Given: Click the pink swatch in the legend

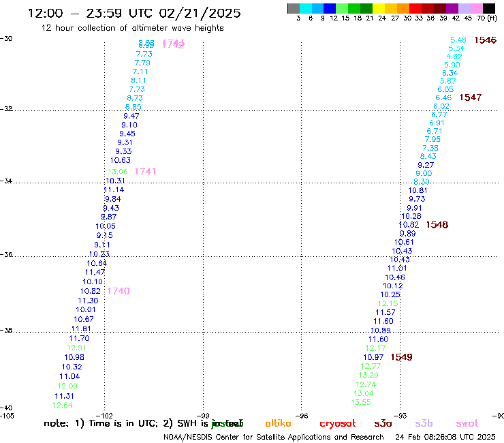Looking at the screenshot, I should coord(477,8).
